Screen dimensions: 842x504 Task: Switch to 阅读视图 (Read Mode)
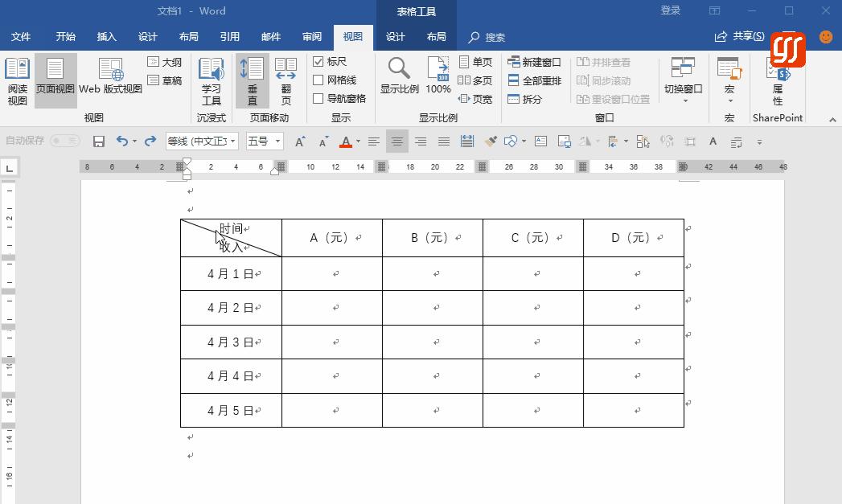tap(17, 76)
